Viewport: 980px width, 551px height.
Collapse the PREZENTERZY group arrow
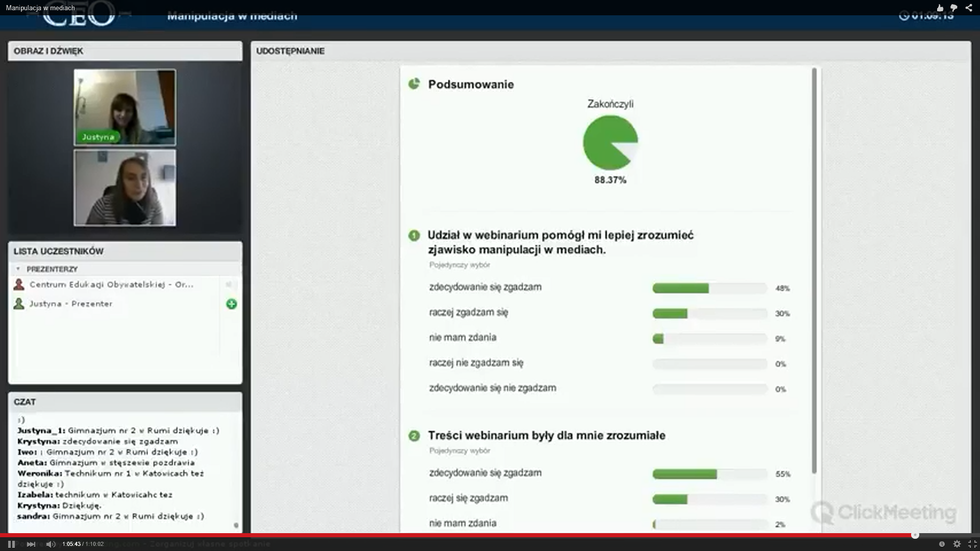point(18,269)
